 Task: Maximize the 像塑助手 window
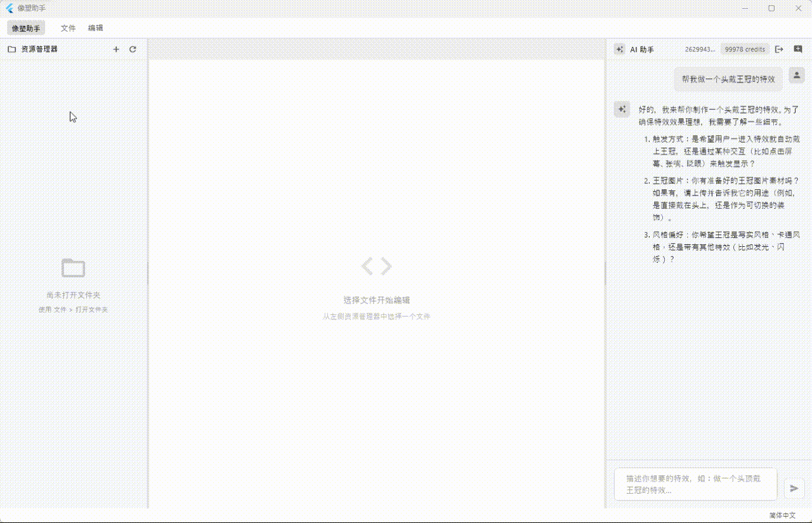point(771,8)
